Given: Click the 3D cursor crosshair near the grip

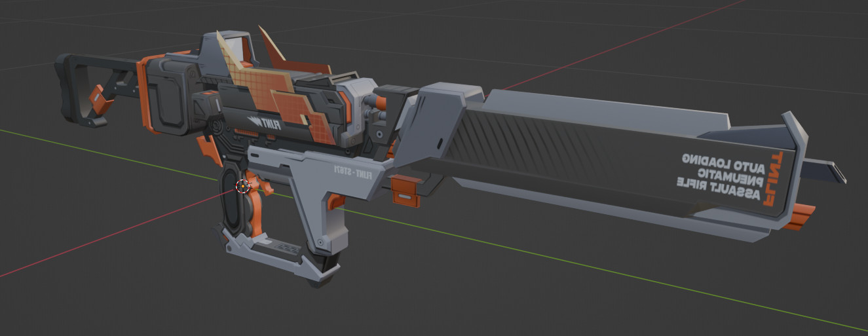Looking at the screenshot, I should pos(243,187).
